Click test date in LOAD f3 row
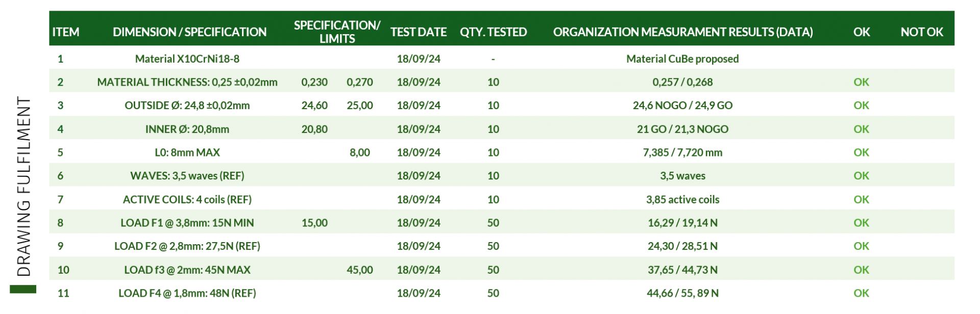Screen dimensions: 980x314 [419, 270]
